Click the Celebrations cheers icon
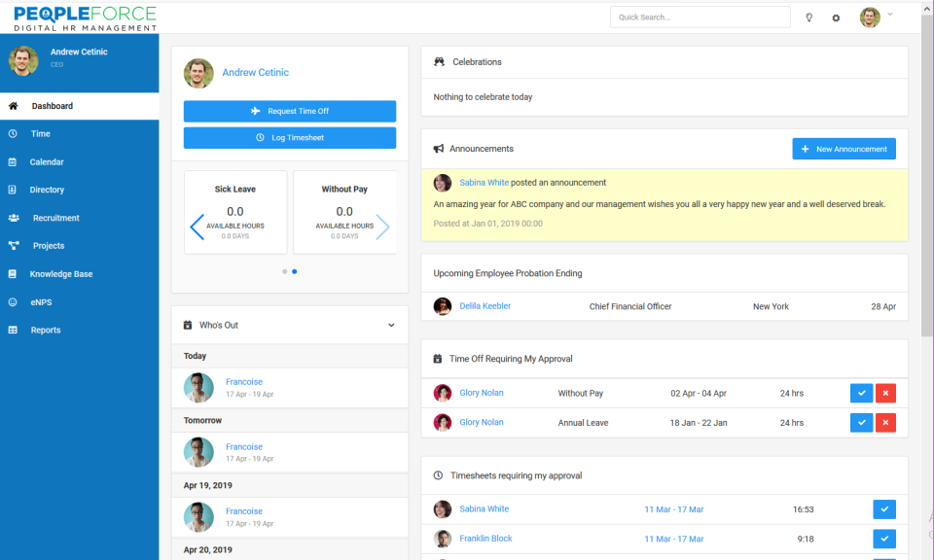The image size is (934, 560). tap(439, 62)
